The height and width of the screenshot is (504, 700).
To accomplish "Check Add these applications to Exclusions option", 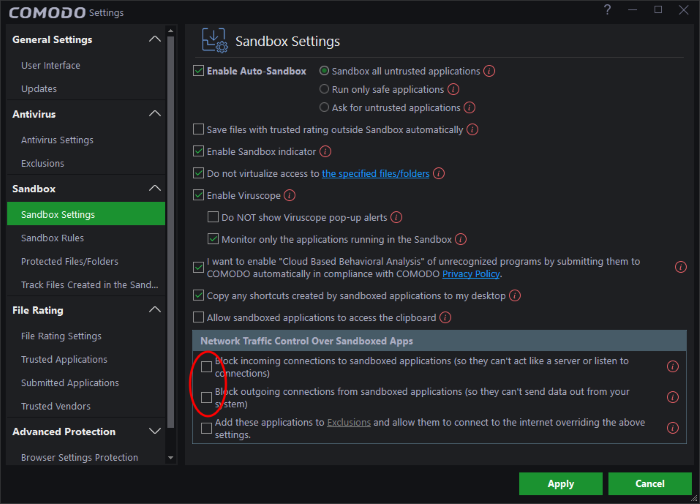I will [206, 428].
